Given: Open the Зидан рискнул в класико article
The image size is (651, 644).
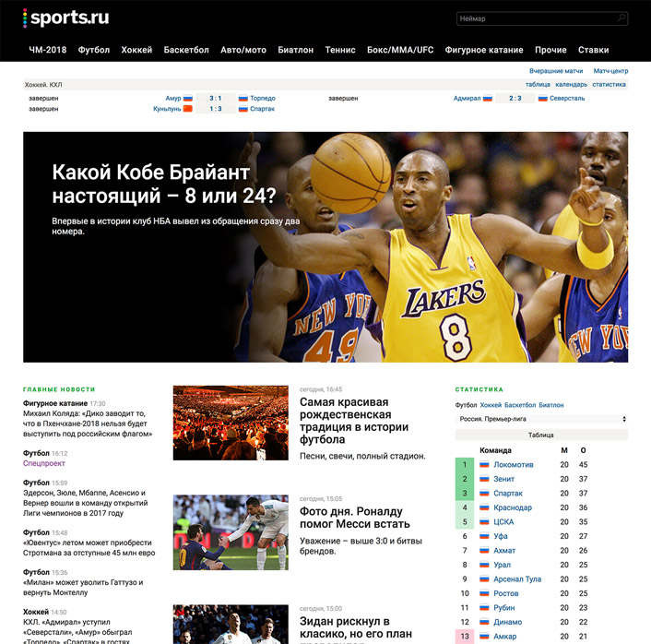Looking at the screenshot, I should [x=356, y=627].
